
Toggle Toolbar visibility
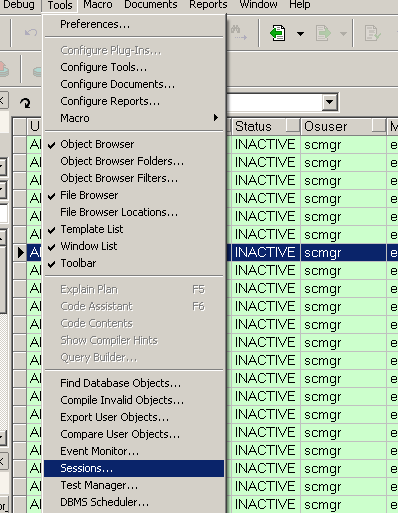tap(134, 263)
